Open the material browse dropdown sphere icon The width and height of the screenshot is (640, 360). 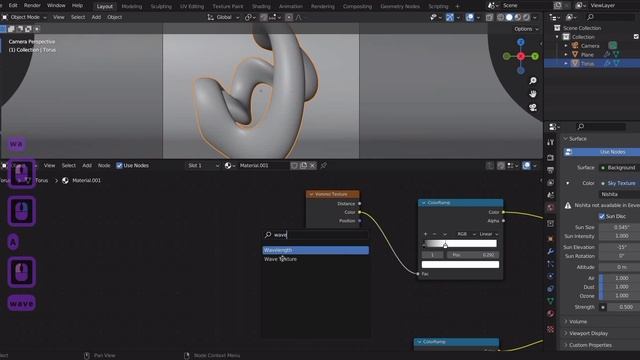coord(229,166)
